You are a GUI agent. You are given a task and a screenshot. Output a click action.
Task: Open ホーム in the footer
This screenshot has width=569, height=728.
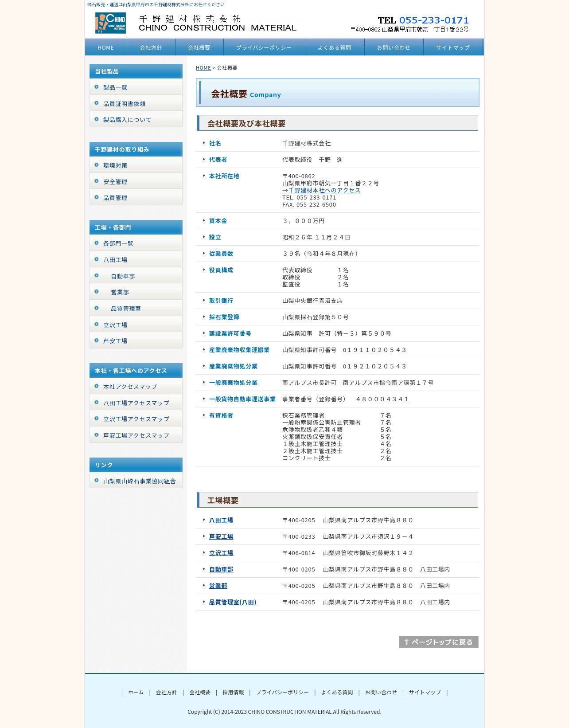pyautogui.click(x=136, y=692)
